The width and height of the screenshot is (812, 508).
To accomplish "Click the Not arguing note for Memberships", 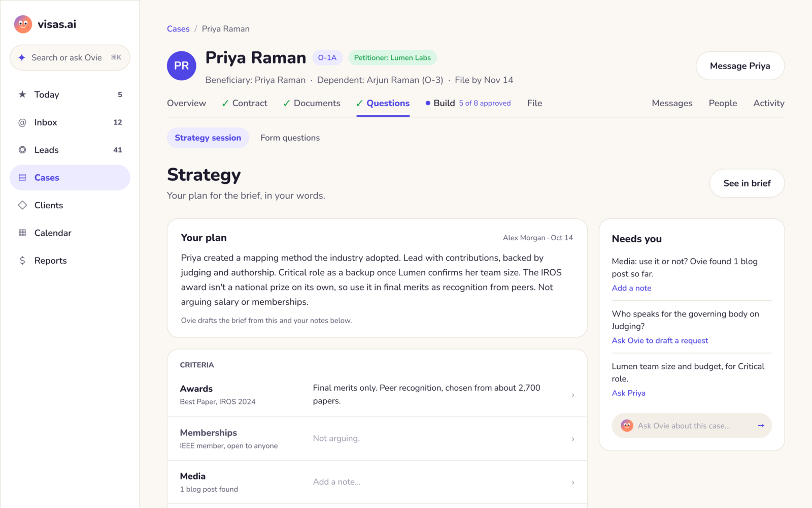I will [336, 438].
